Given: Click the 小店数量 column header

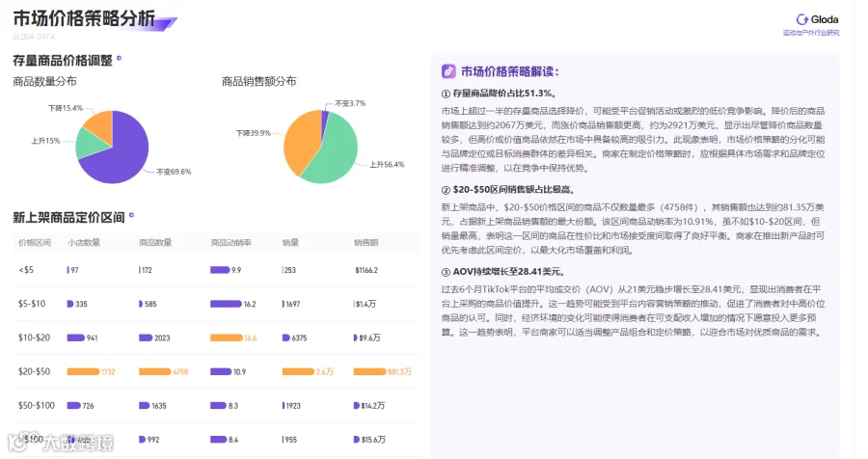Looking at the screenshot, I should click(84, 242).
